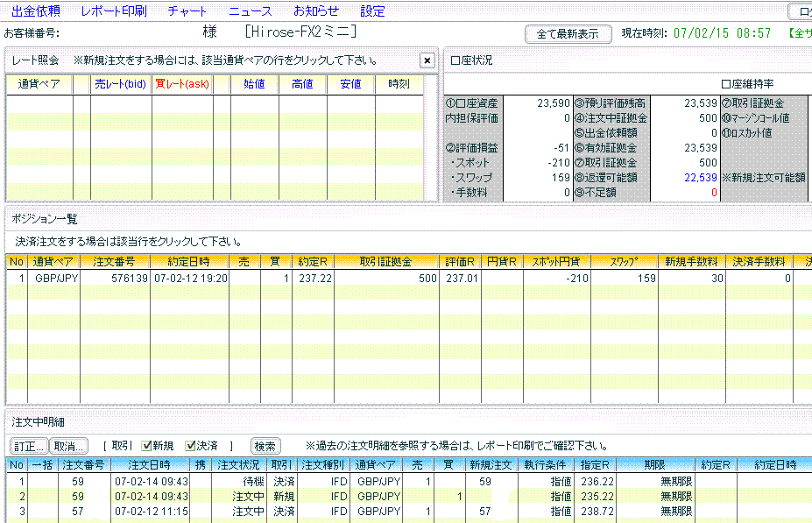Click the 検索 button
812x523 pixels.
tap(265, 446)
